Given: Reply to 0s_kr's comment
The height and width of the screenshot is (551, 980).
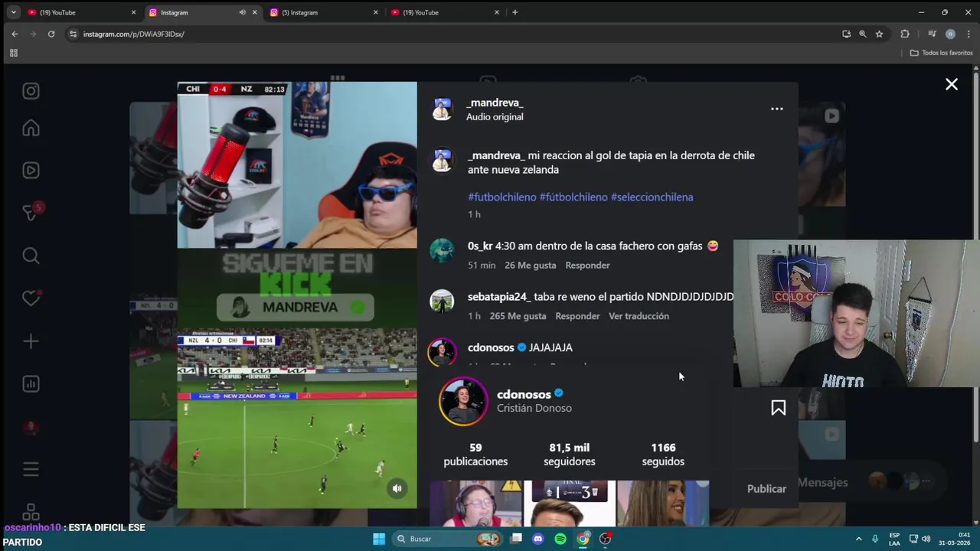Looking at the screenshot, I should [x=587, y=265].
